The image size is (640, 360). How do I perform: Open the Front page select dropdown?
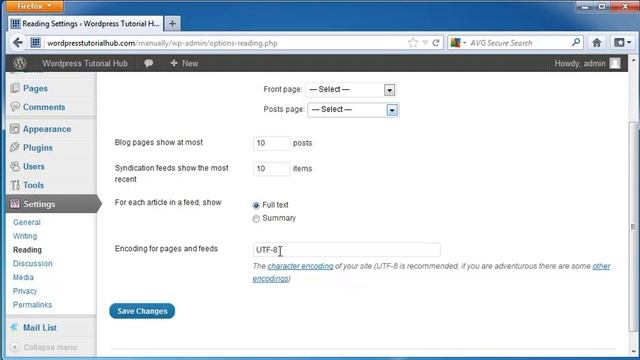350,90
